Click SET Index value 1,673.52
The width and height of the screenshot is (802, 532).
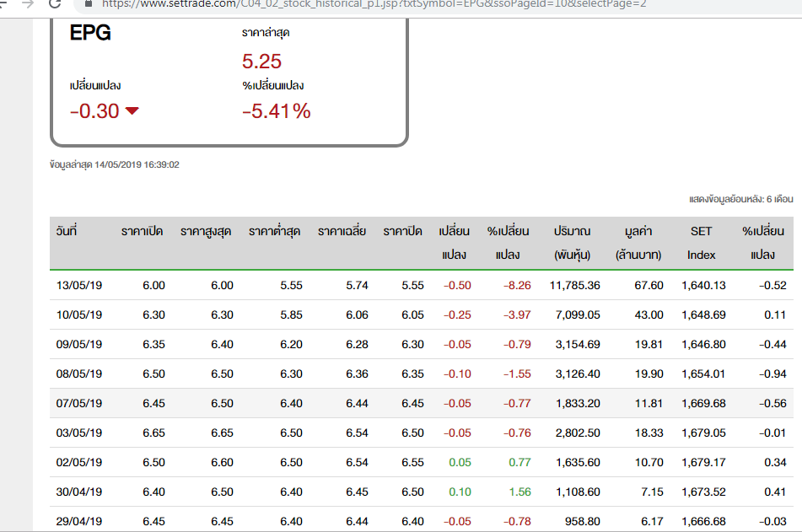tap(704, 492)
